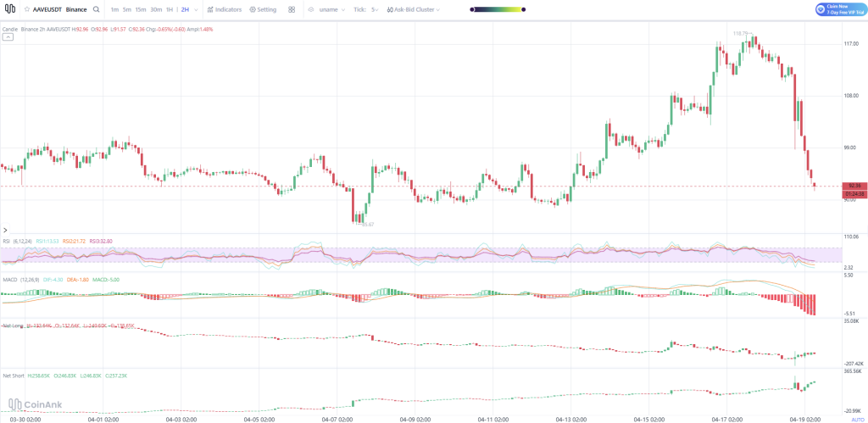Image resolution: width=868 pixels, height=423 pixels.
Task: Click the RSI3:32.80 value
Action: pos(101,241)
